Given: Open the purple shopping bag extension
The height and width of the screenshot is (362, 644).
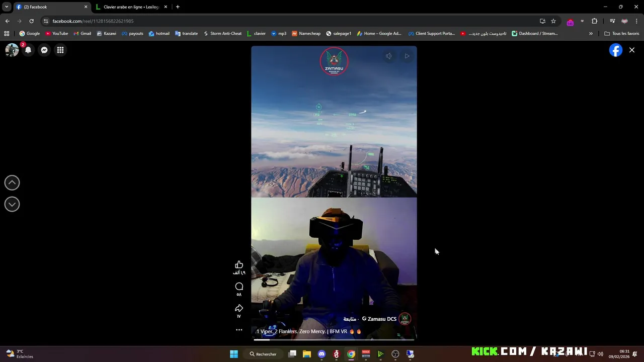Looking at the screenshot, I should pos(570,22).
